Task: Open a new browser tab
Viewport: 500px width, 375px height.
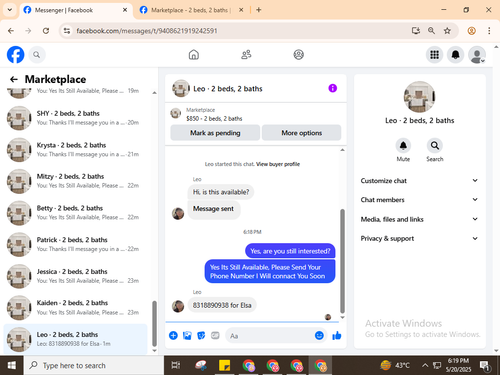Action: coord(258,10)
